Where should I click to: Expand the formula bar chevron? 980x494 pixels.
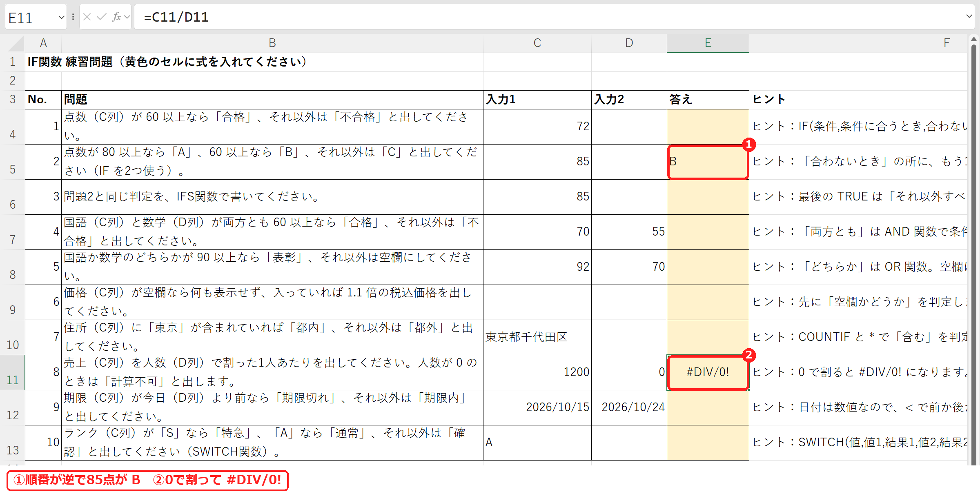[x=969, y=16]
